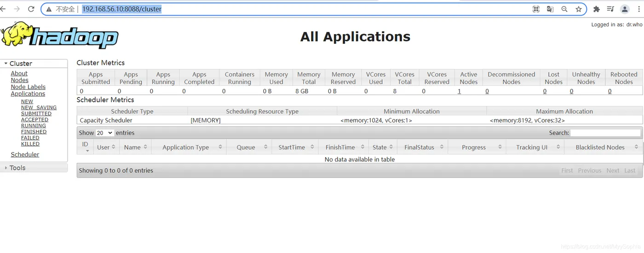Open the extensions puzzle icon
This screenshot has width=644, height=253.
[x=597, y=9]
